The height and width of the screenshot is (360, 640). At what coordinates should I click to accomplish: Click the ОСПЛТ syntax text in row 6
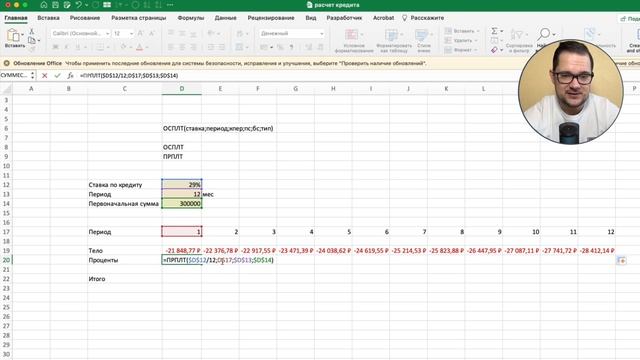click(x=218, y=128)
